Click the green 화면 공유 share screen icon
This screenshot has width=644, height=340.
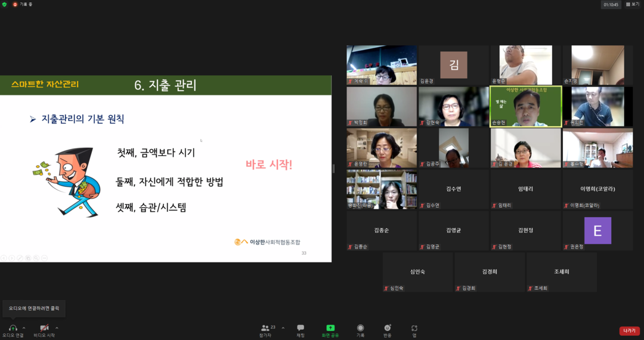tap(330, 327)
